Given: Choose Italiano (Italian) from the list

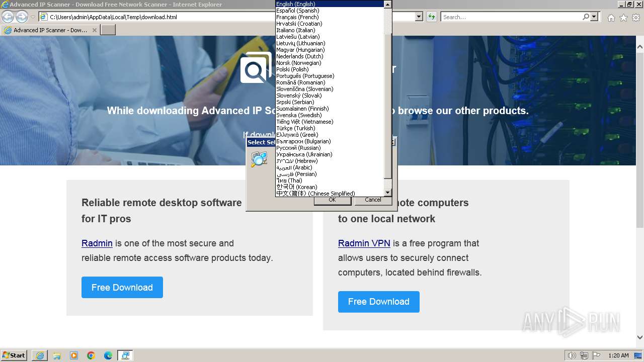Looking at the screenshot, I should (x=330, y=30).
